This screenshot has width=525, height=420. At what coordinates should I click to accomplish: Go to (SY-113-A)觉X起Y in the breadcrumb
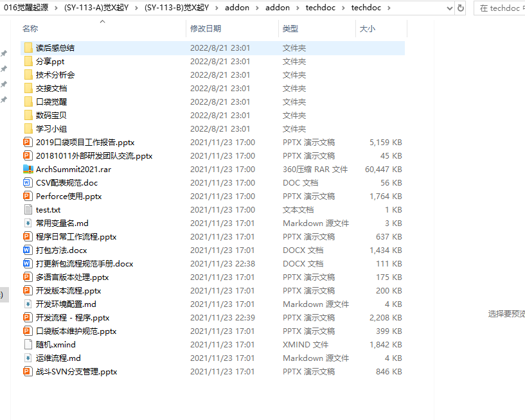[x=96, y=8]
